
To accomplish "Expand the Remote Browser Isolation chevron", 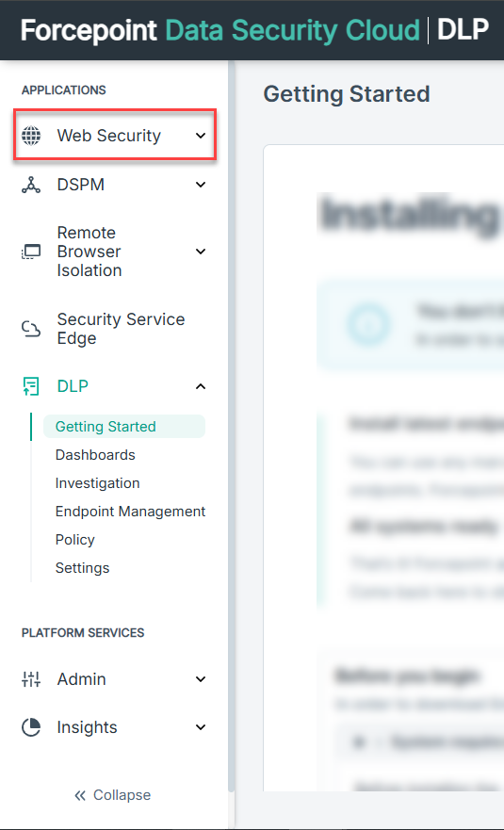I will (x=201, y=252).
